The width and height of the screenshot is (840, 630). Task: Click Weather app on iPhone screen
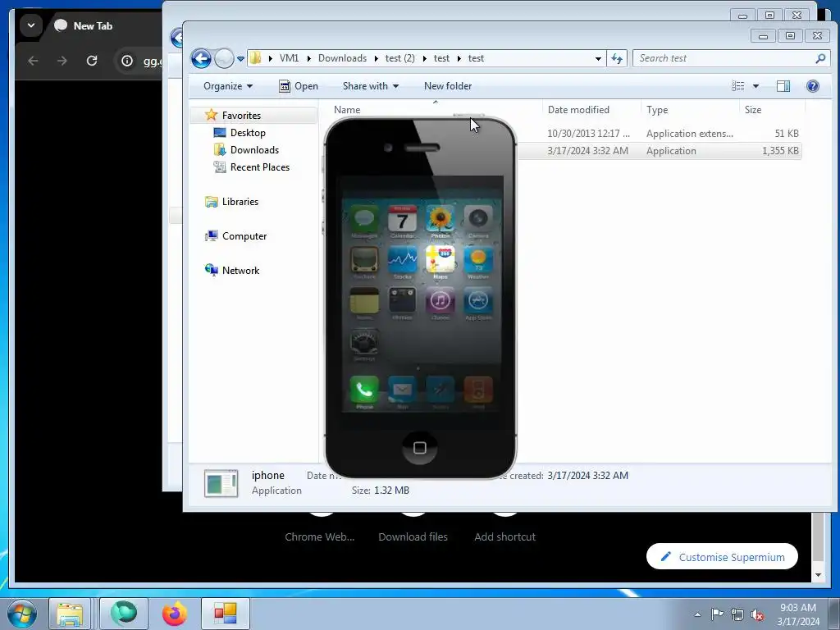478,260
